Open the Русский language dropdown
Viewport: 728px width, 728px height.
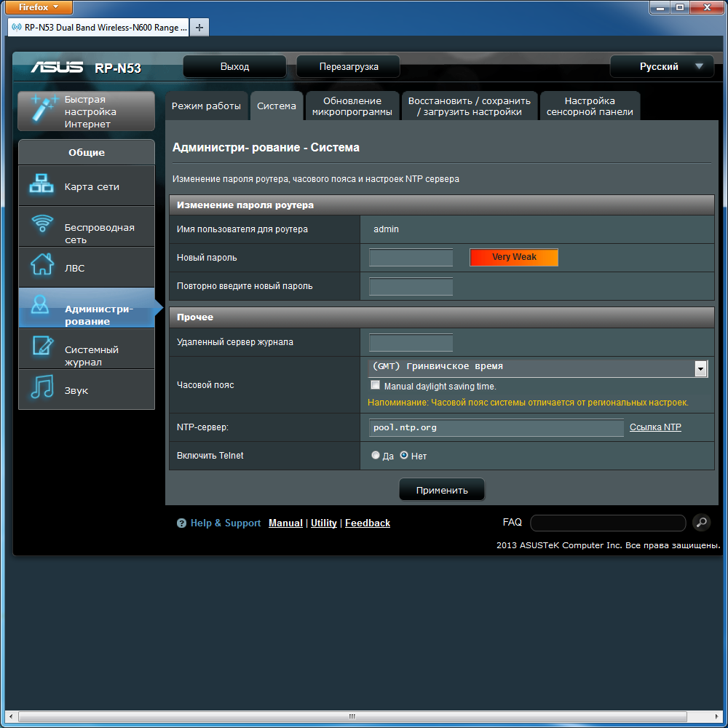(x=662, y=66)
